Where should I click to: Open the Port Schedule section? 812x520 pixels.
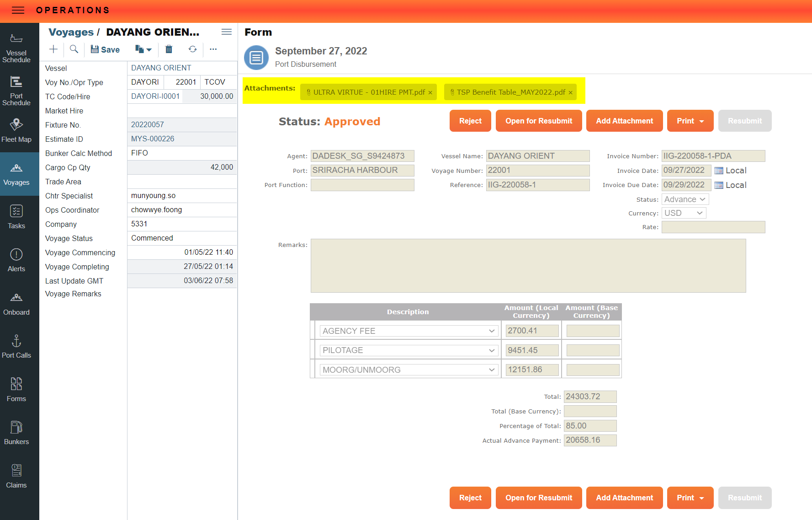pyautogui.click(x=16, y=90)
